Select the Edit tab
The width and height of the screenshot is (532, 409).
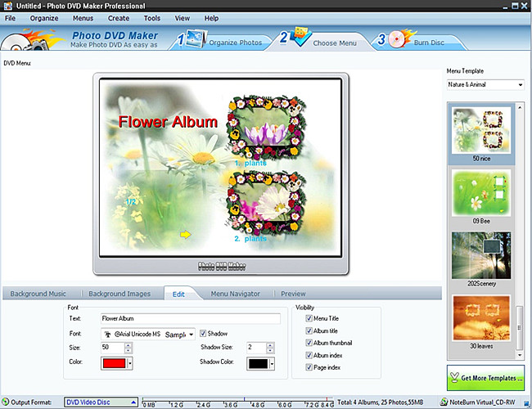(x=178, y=294)
